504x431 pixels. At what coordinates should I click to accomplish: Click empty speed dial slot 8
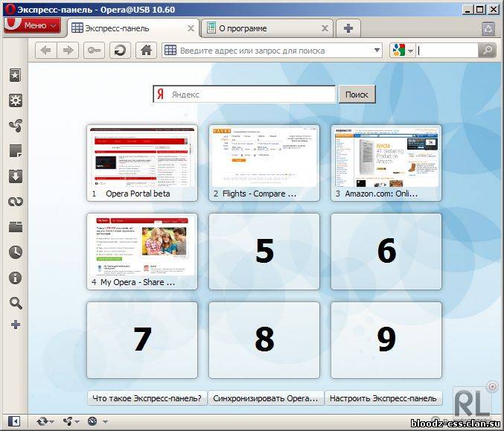pos(264,340)
